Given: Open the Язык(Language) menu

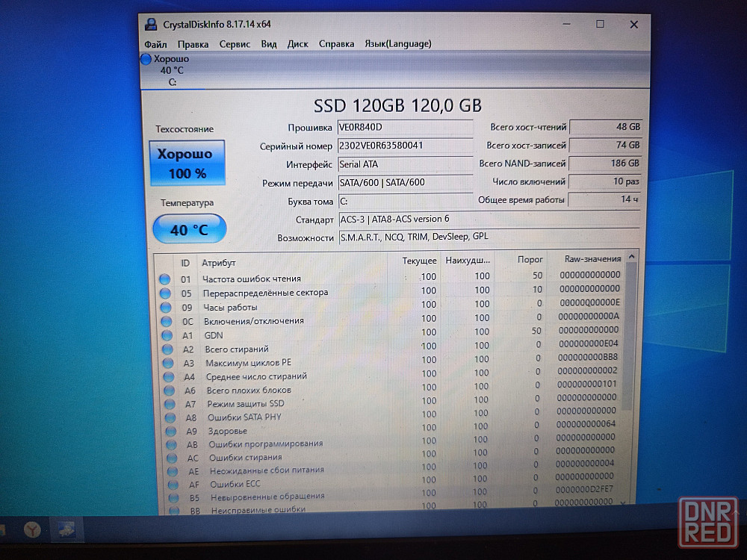Looking at the screenshot, I should pos(398,44).
